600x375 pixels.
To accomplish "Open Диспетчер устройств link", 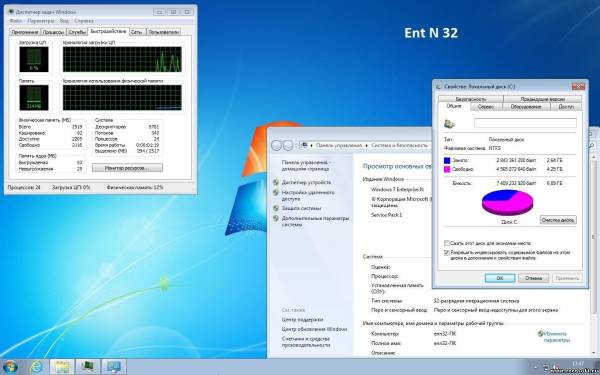I will coord(307,183).
